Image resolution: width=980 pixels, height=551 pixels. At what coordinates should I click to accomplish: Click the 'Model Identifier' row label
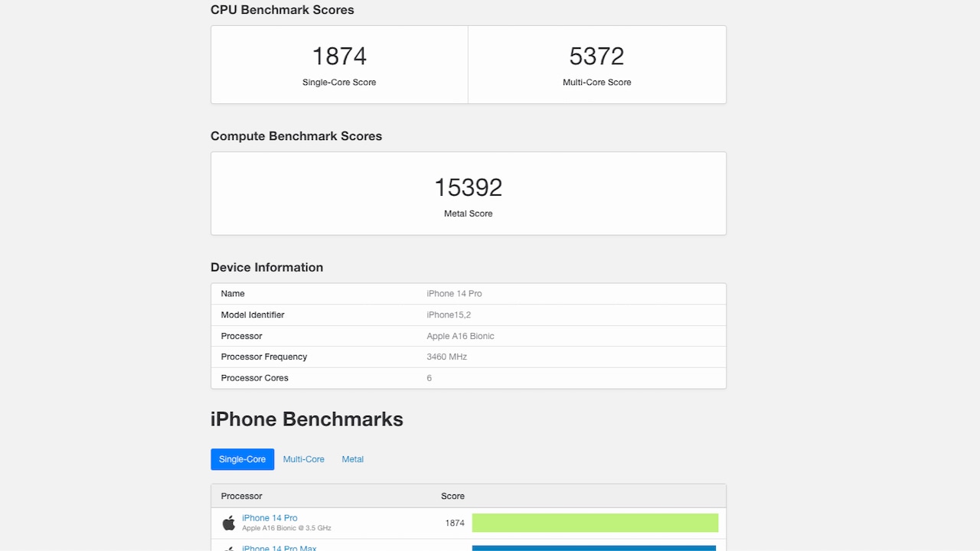coord(253,315)
